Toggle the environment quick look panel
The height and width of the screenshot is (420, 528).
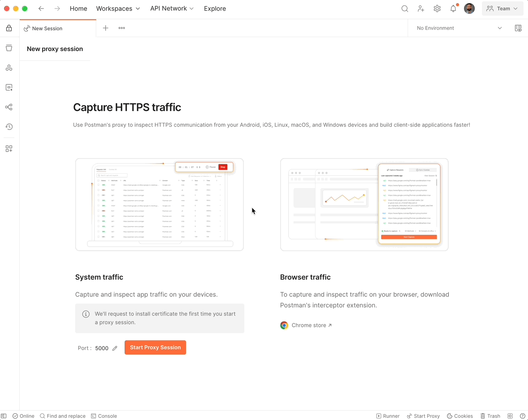tap(518, 28)
